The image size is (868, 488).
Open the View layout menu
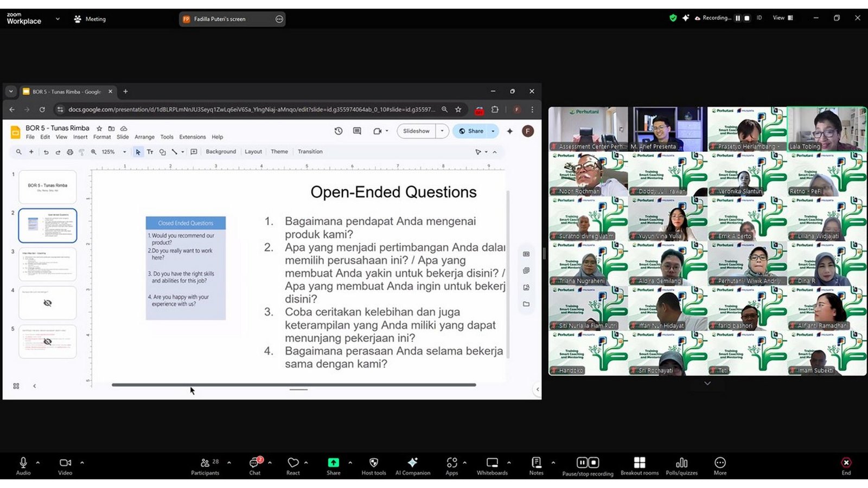(x=783, y=18)
